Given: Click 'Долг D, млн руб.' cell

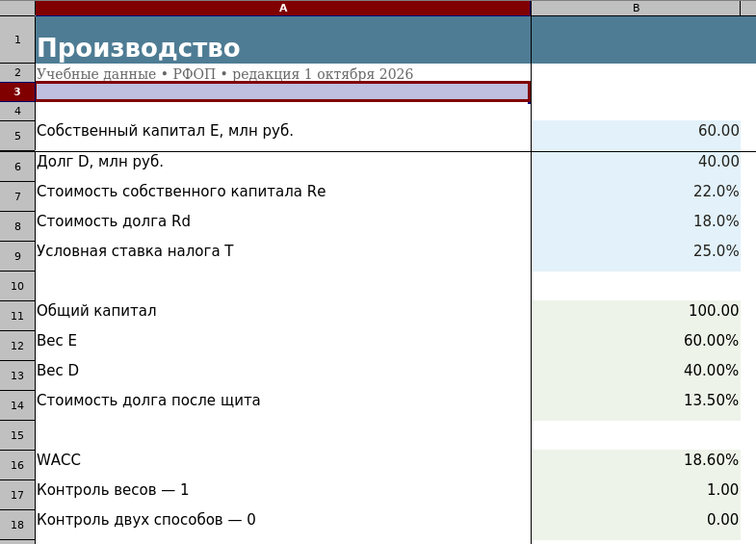Looking at the screenshot, I should tap(283, 167).
